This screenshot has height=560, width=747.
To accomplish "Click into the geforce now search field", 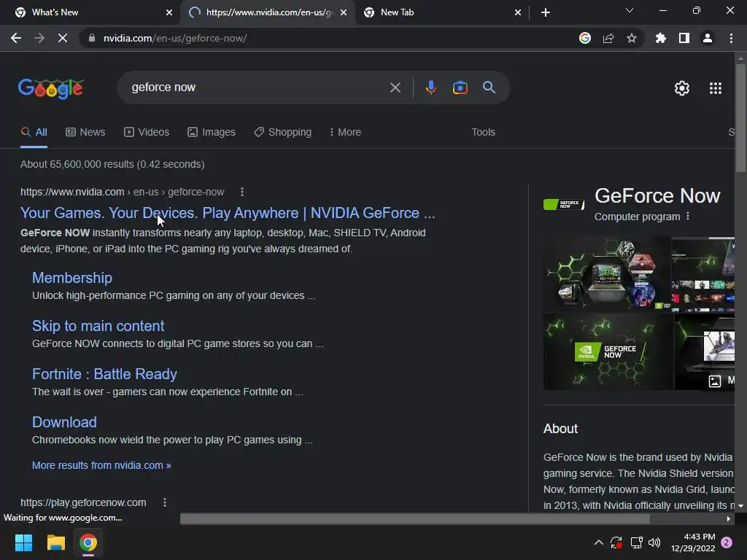I will pyautogui.click(x=258, y=87).
